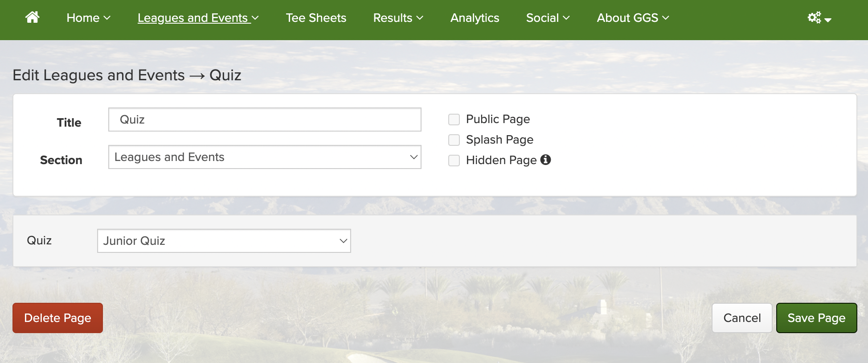Go to Tee Sheets
The width and height of the screenshot is (868, 363).
point(316,18)
